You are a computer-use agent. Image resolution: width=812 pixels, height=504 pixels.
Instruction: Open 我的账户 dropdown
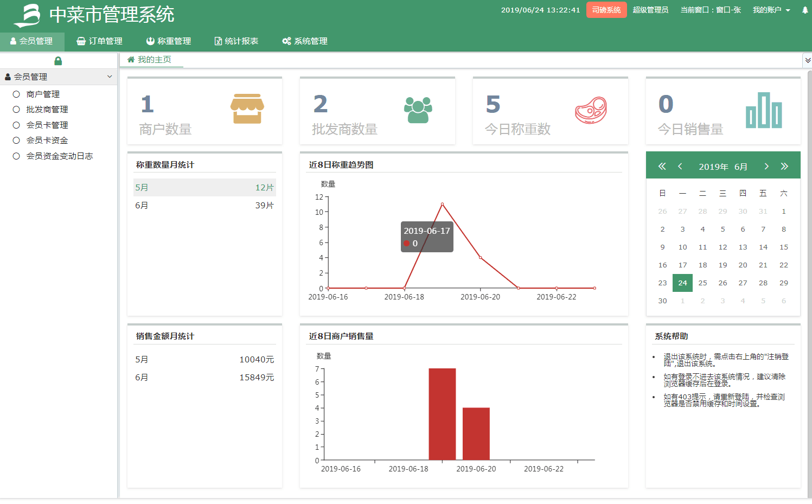771,10
